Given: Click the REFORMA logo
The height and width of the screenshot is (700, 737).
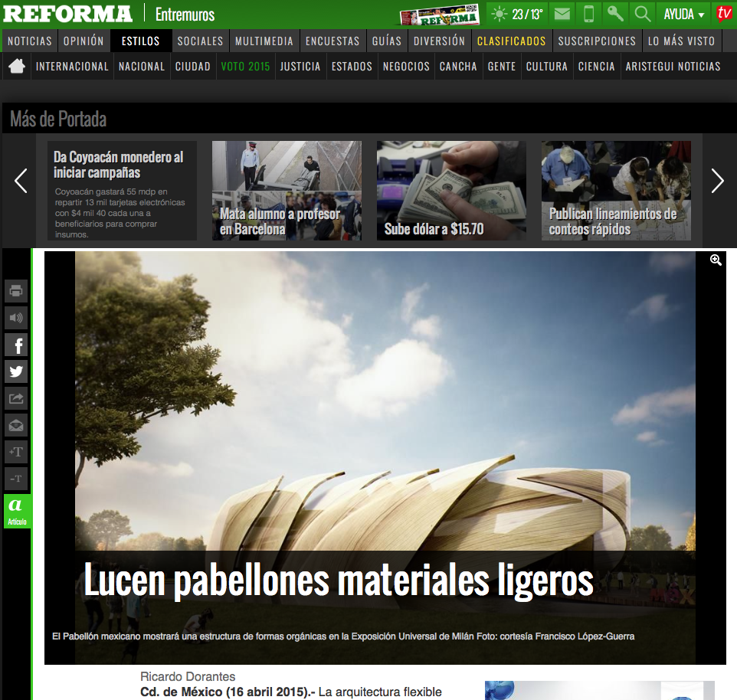Looking at the screenshot, I should click(x=67, y=14).
